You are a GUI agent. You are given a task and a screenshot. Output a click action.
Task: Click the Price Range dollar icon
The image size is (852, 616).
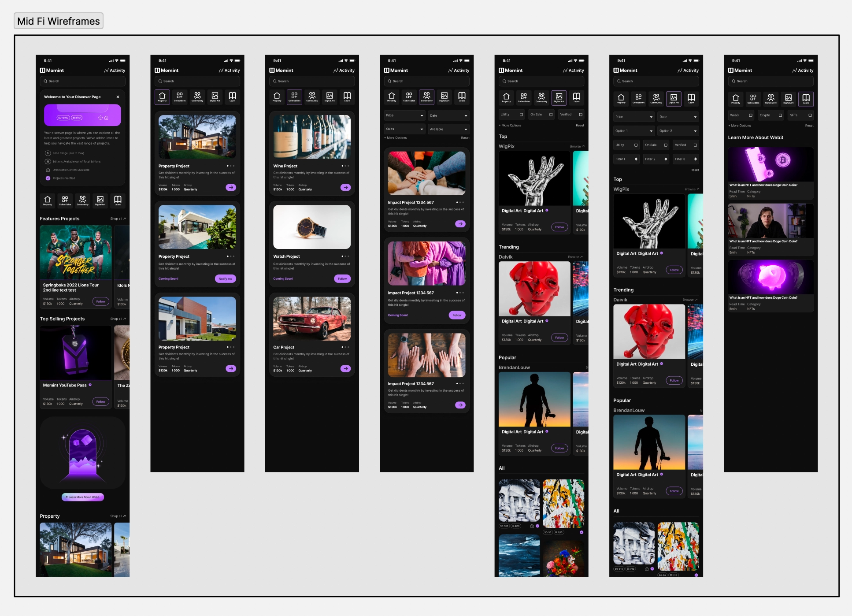pos(48,153)
